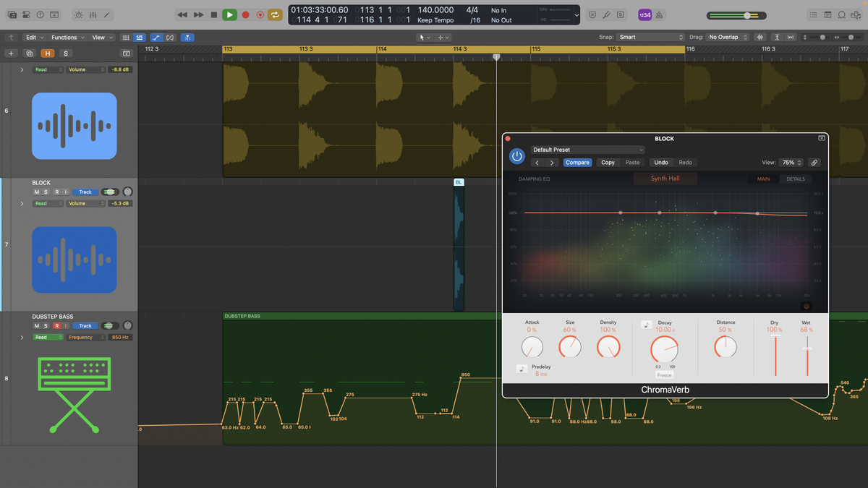Open the Functions menu
868x488 pixels.
pyautogui.click(x=65, y=37)
